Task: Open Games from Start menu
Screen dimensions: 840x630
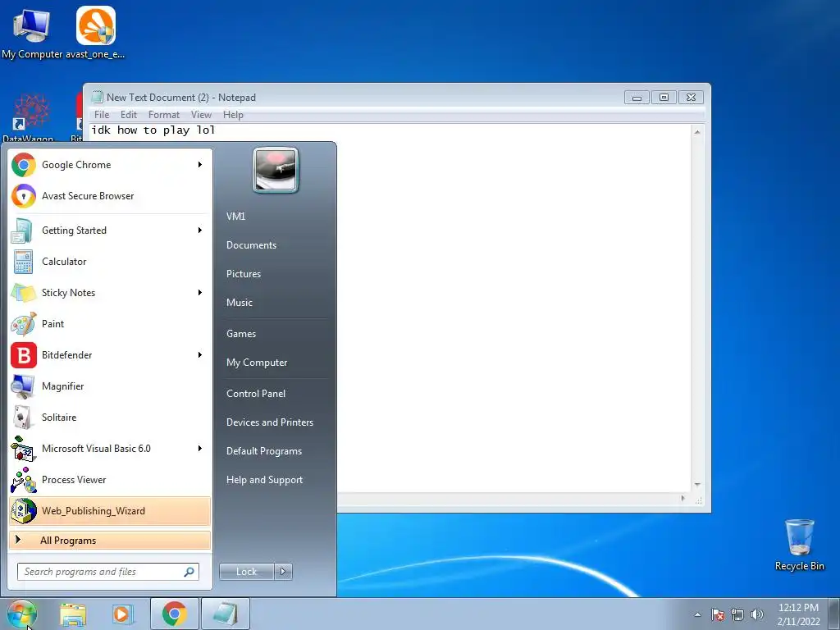Action: (x=241, y=334)
